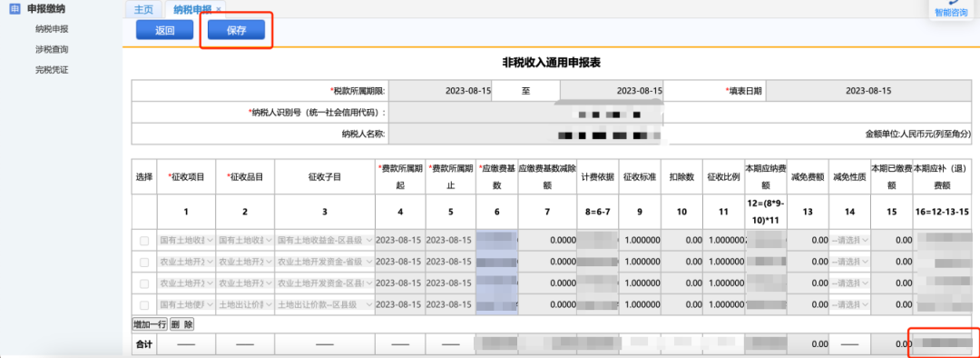Click the 填表日期 date field

point(868,91)
